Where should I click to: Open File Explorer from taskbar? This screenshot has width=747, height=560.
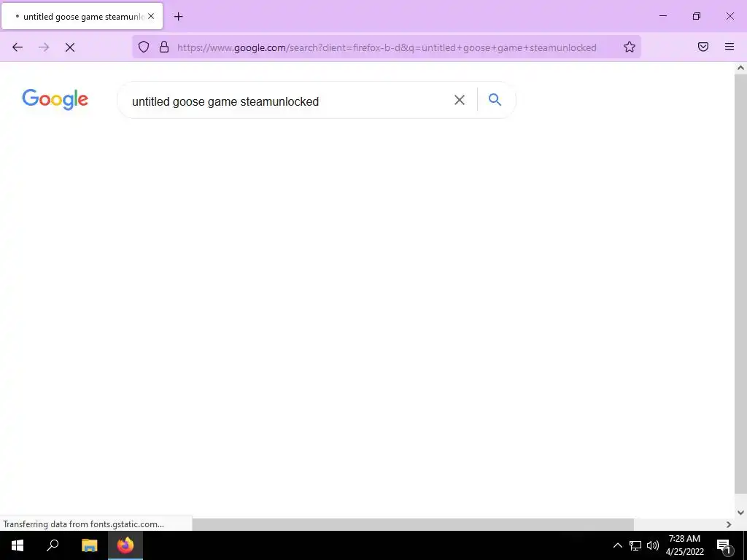coord(89,545)
